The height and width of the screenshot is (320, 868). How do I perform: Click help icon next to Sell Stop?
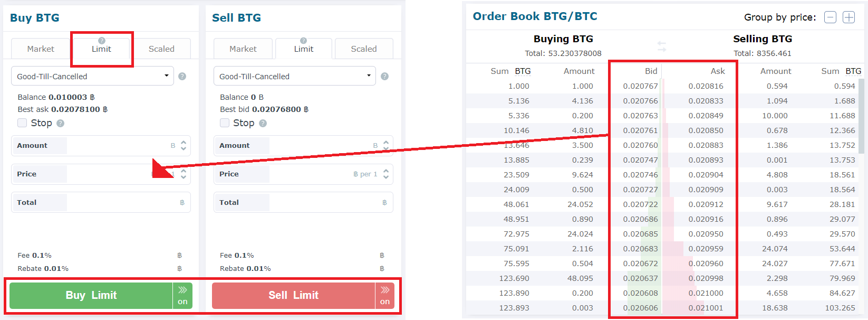pos(263,123)
